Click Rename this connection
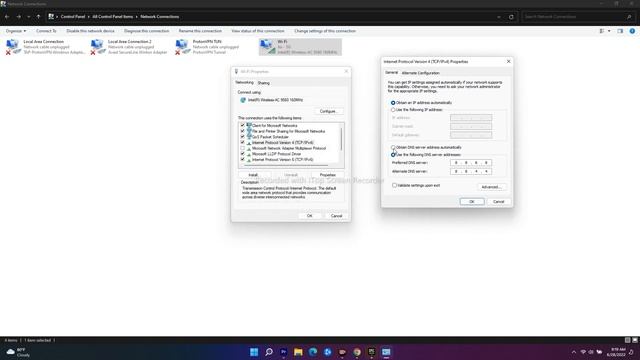640x360 pixels. coord(200,31)
